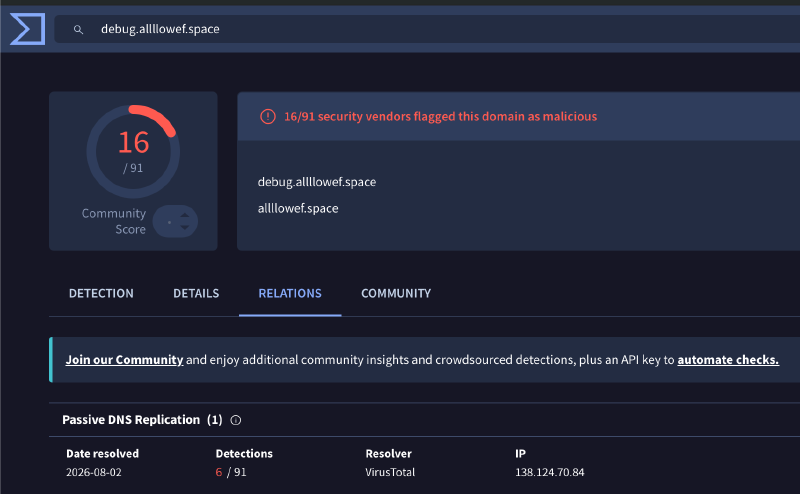Click the 6 / 91 detections value

231,472
